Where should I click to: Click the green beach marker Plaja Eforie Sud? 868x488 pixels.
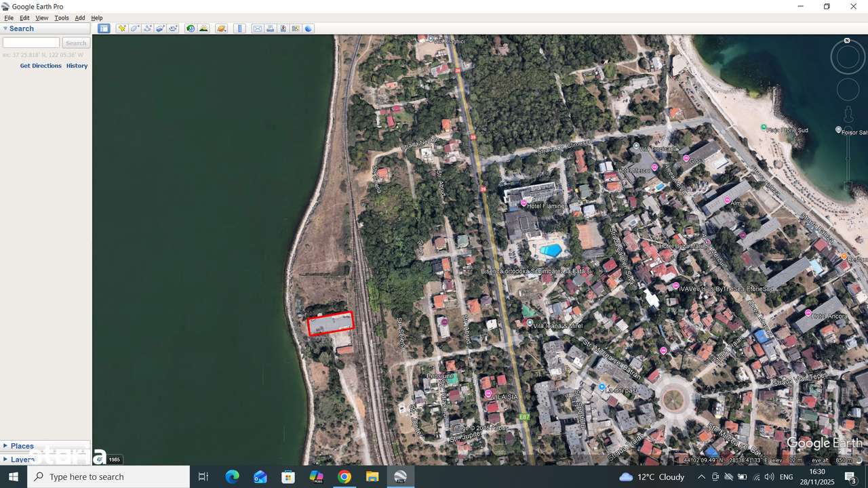coord(764,127)
